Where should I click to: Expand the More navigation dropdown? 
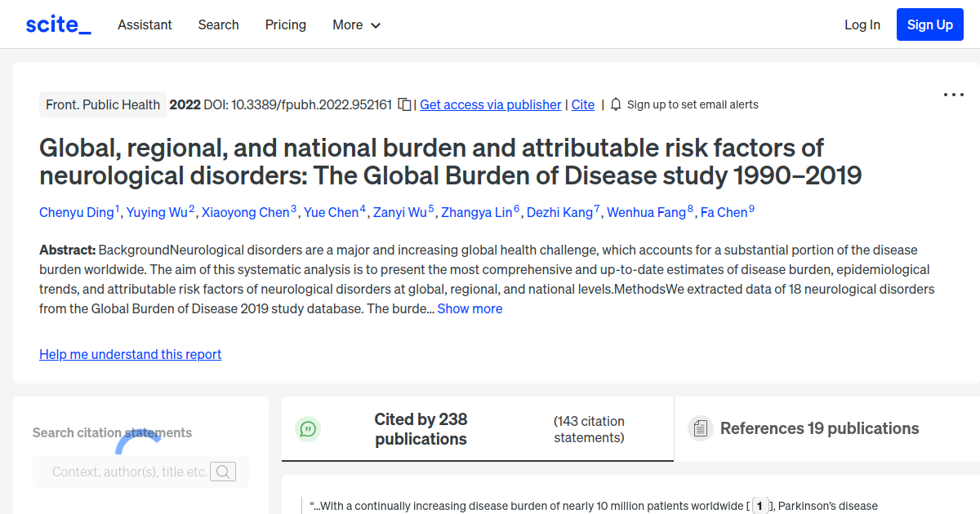coord(356,24)
